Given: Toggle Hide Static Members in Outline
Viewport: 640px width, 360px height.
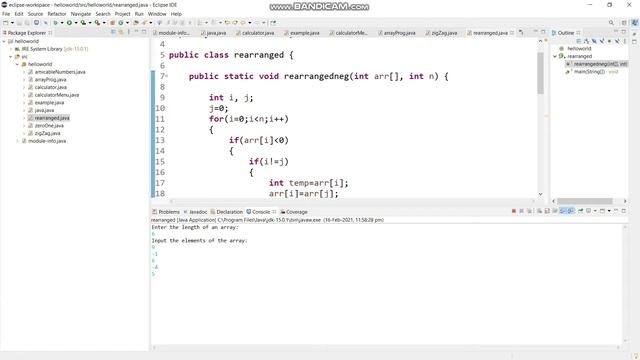Looking at the screenshot, I should [602, 41].
